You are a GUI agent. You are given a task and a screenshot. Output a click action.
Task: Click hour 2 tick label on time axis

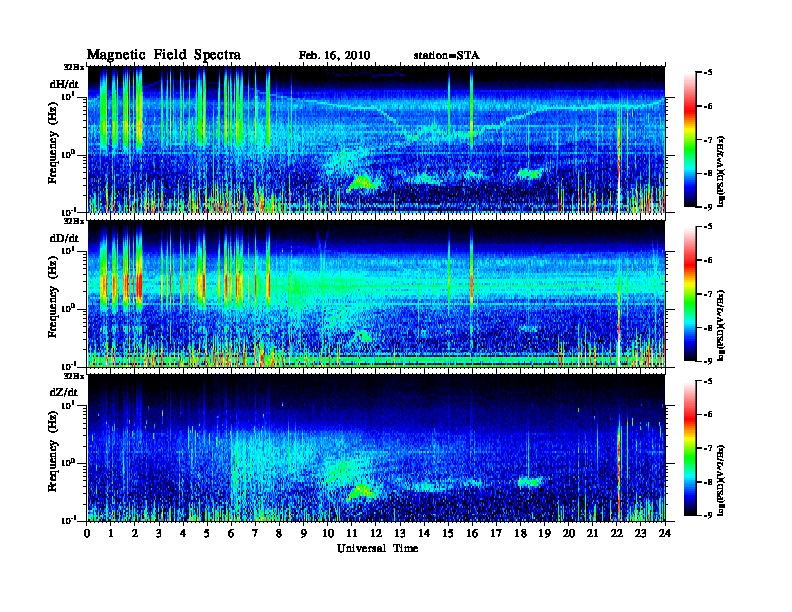click(x=135, y=533)
